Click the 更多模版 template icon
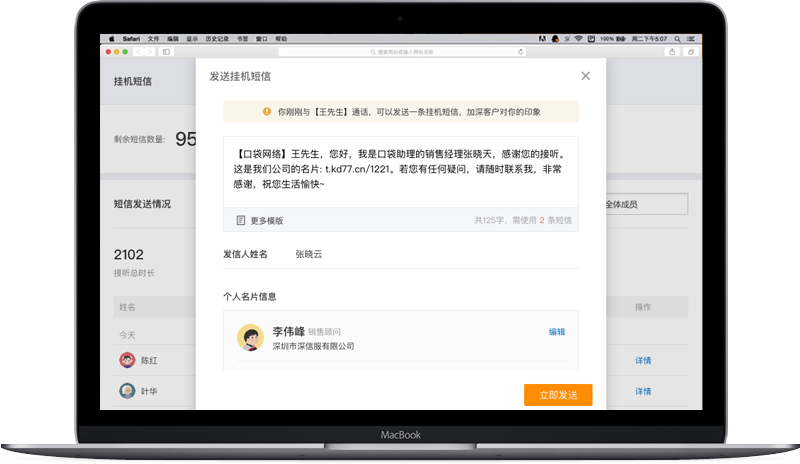 point(241,220)
